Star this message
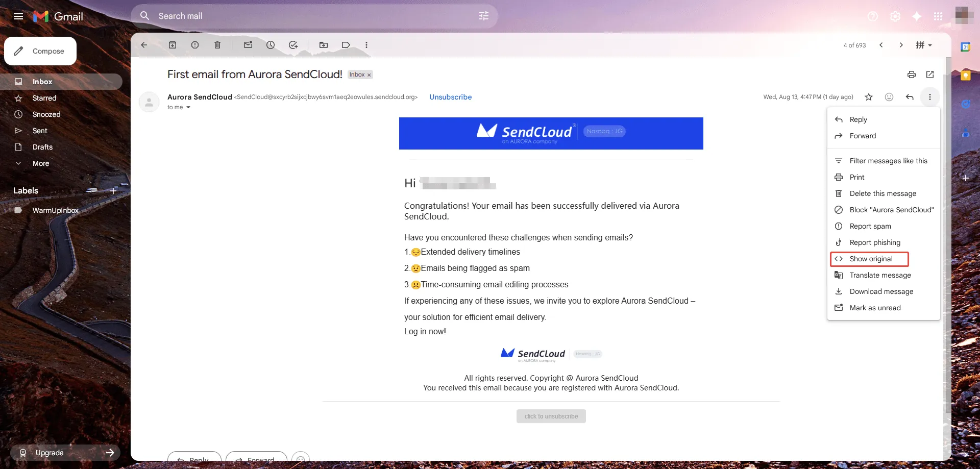Viewport: 980px width, 469px height. point(869,97)
